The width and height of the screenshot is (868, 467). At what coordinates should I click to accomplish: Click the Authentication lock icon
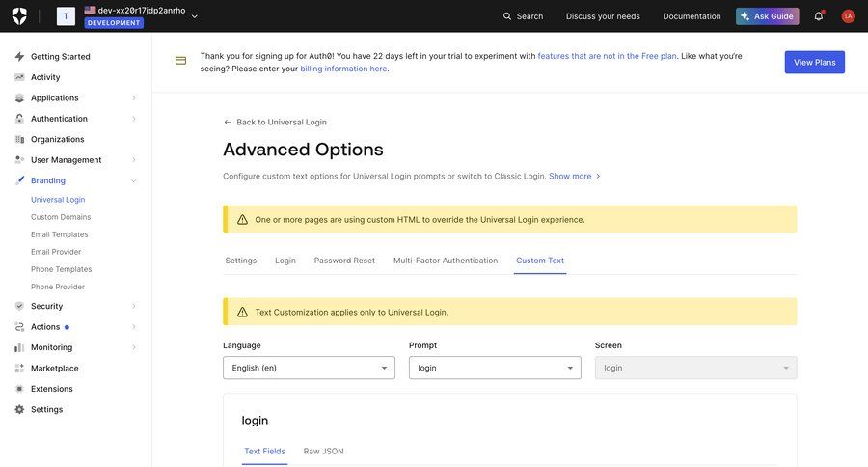tap(19, 119)
